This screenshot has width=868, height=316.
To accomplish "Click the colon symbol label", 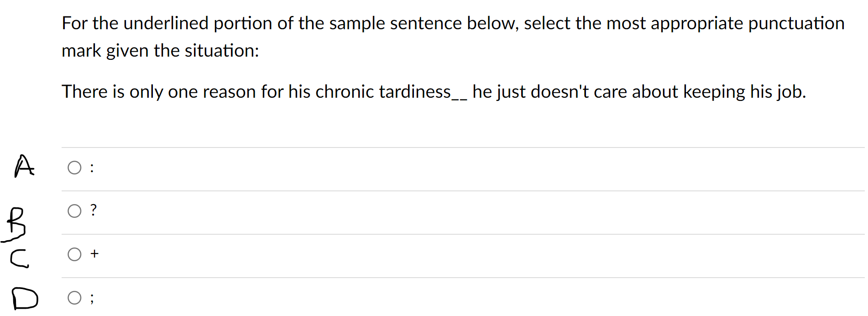I will pyautogui.click(x=92, y=168).
